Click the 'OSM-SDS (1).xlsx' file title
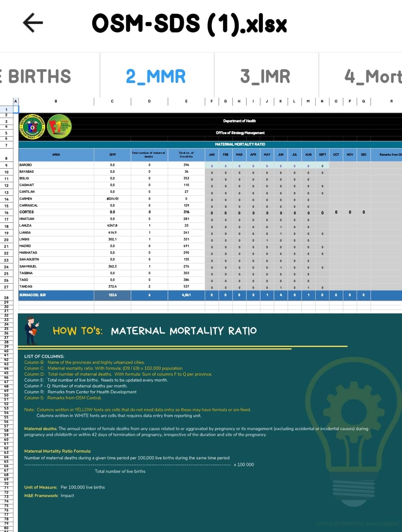This screenshot has height=532, width=402. pyautogui.click(x=189, y=24)
